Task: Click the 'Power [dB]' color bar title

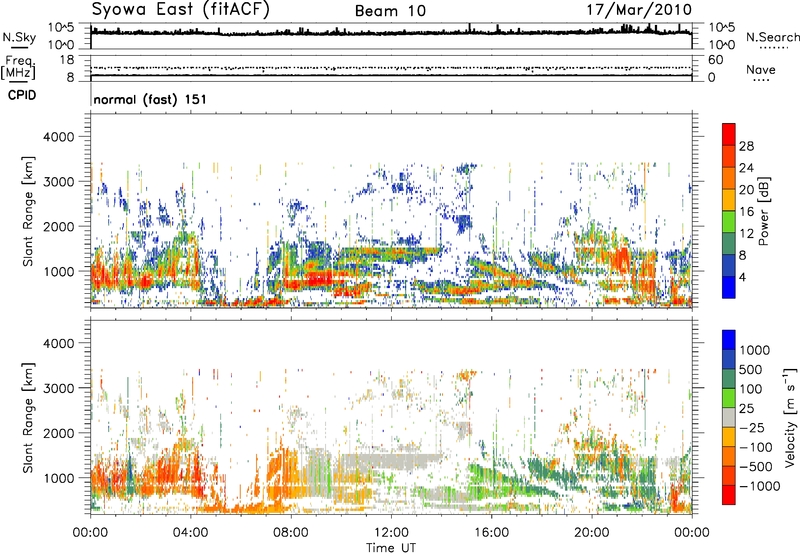Action: (x=763, y=211)
